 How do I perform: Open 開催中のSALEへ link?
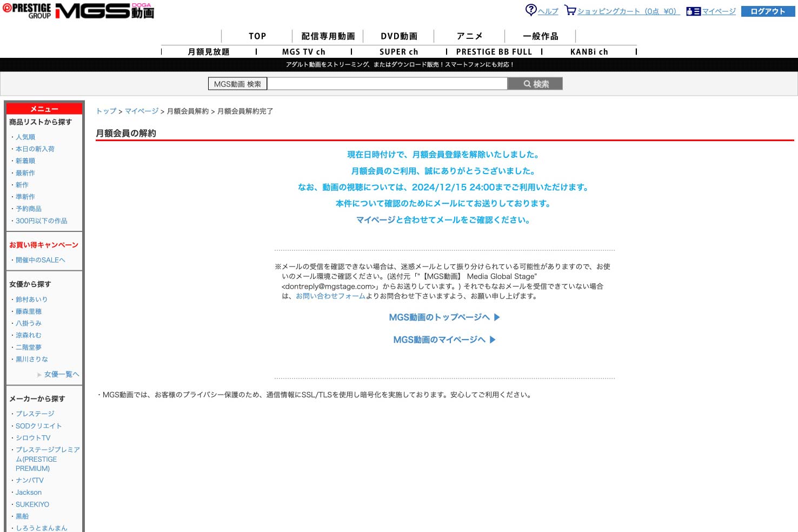pyautogui.click(x=41, y=260)
